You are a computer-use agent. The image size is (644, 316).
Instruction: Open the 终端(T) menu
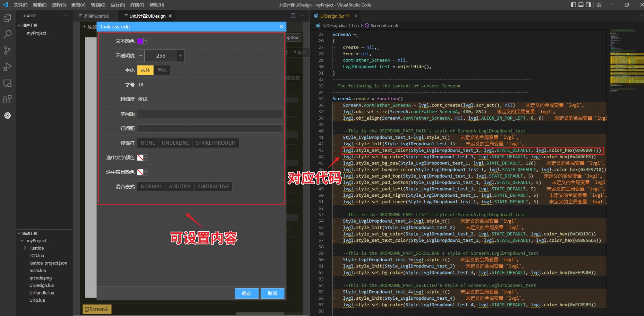137,5
